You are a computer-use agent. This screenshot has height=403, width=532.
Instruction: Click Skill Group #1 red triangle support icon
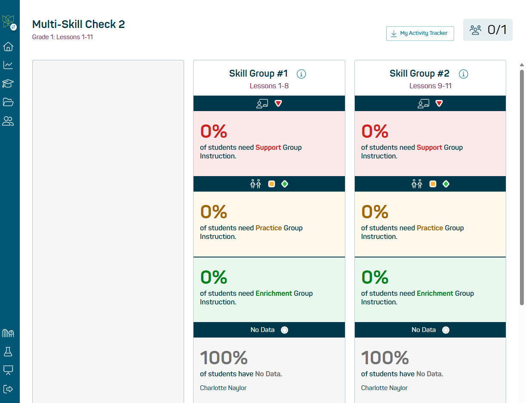point(278,103)
